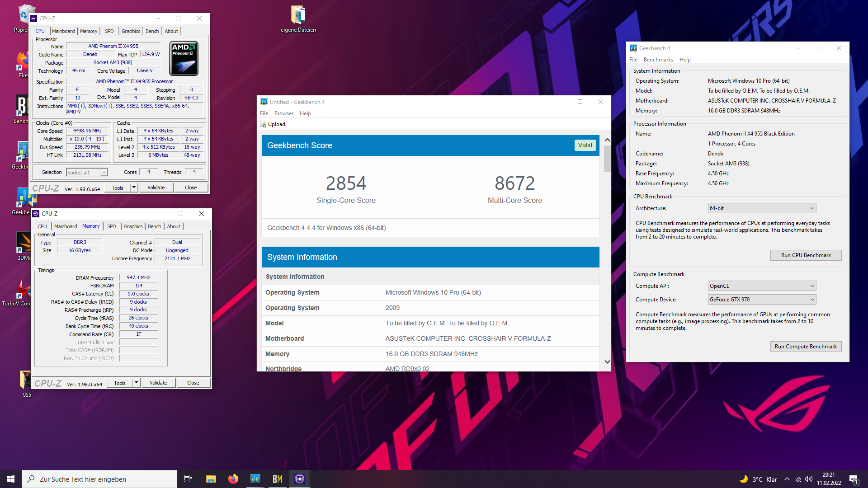868x488 pixels.
Task: Click Validate in the upper CPU-Z window
Action: pos(156,188)
